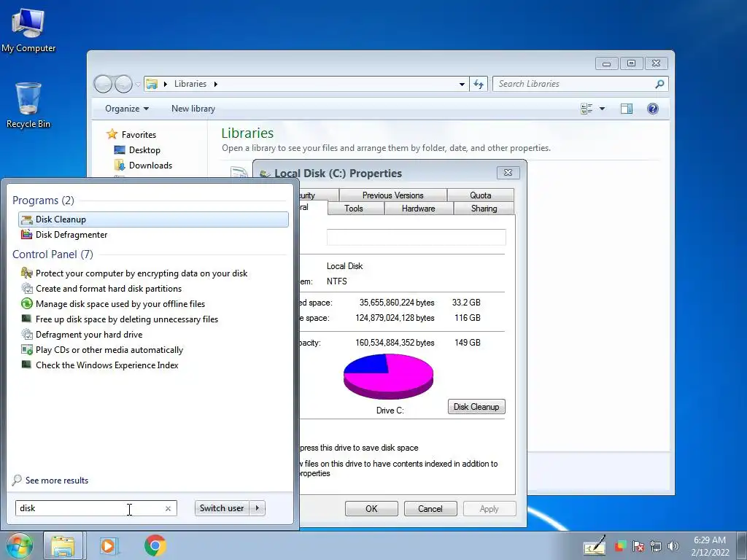Click the volume speaker tray icon
747x560 pixels.
(673, 547)
